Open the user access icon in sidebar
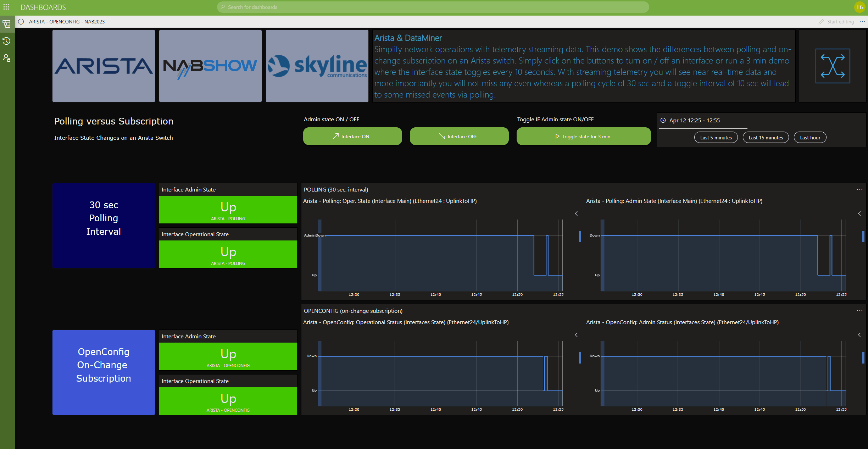868x449 pixels. click(7, 58)
